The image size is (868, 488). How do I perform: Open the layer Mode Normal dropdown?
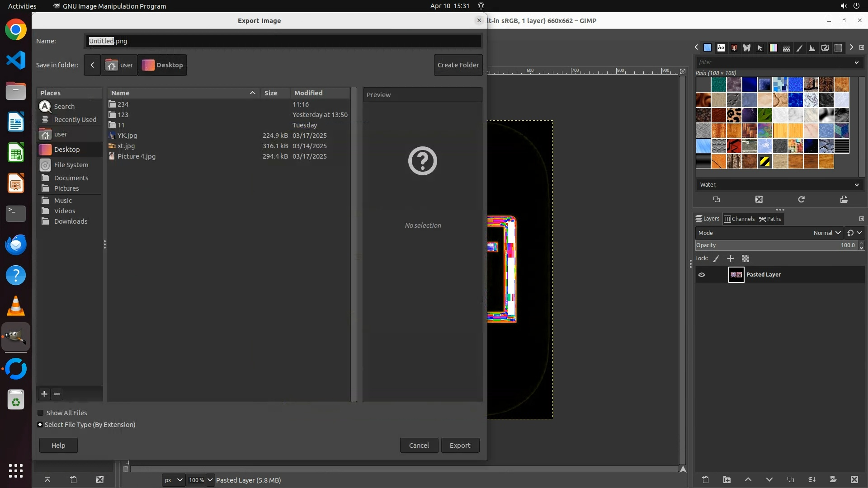click(826, 233)
